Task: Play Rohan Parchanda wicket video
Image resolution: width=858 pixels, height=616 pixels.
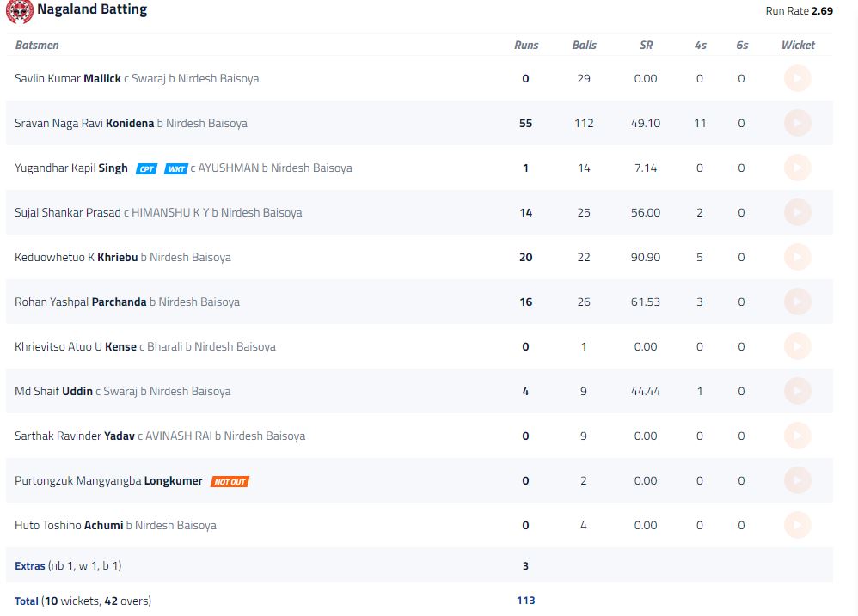Action: pos(797,302)
